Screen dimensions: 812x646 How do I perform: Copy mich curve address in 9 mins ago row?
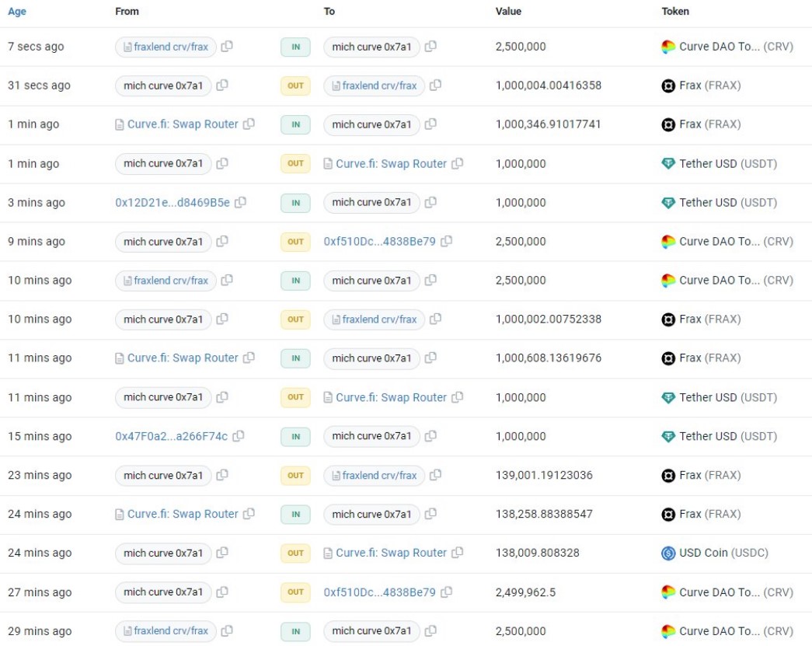point(222,242)
